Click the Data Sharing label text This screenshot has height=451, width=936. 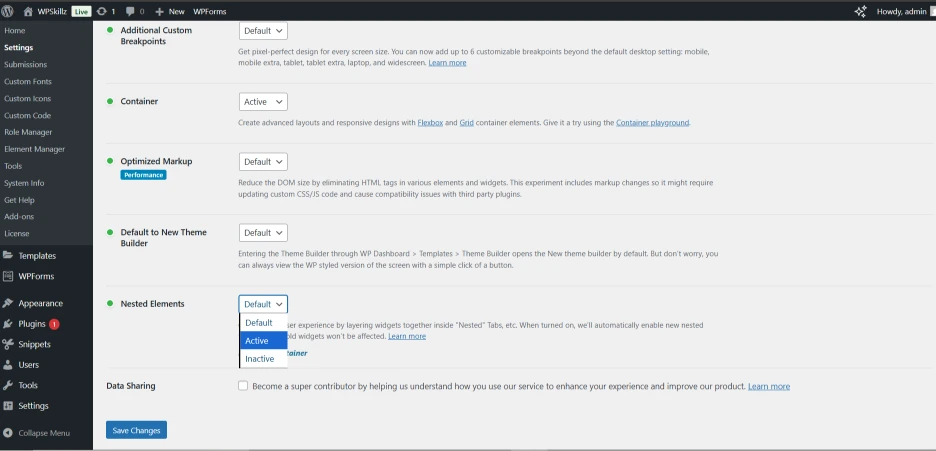coord(131,386)
